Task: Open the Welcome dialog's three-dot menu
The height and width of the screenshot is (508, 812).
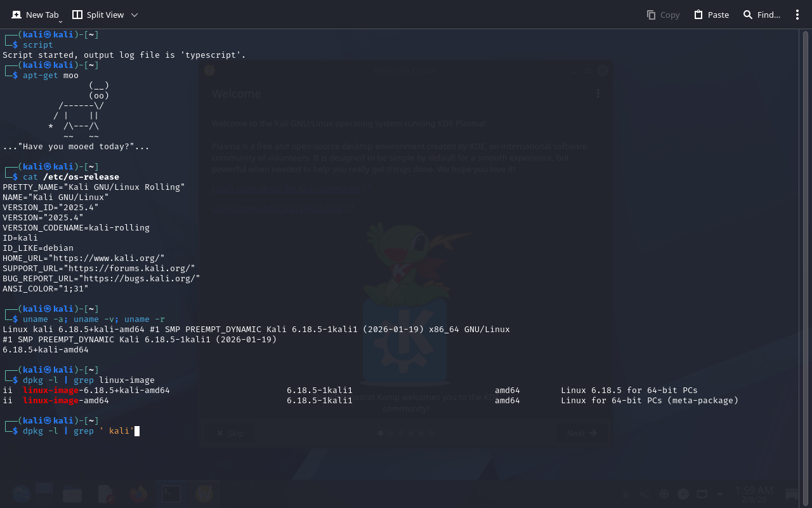Action: click(x=598, y=93)
